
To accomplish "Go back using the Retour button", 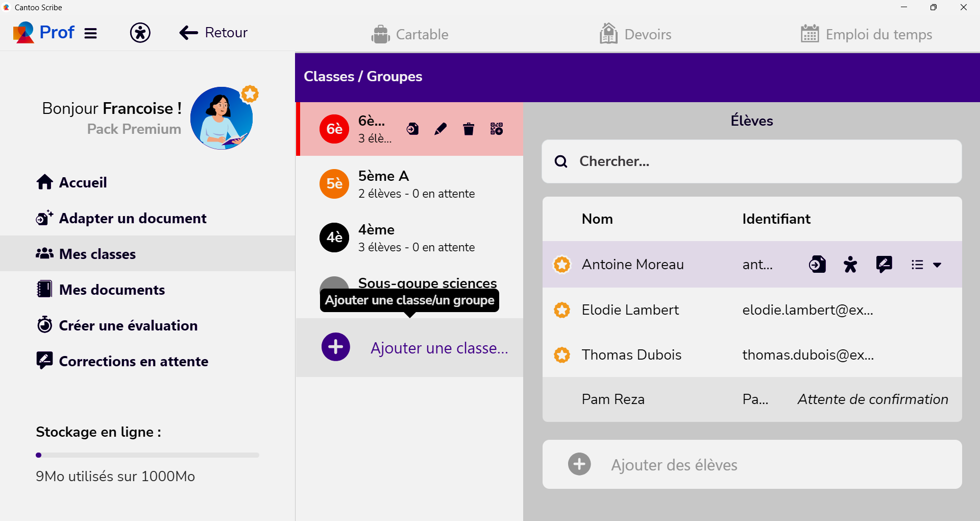I will (x=213, y=33).
